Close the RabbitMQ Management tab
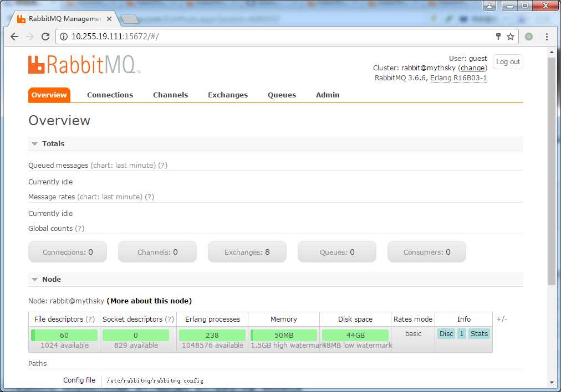 point(109,19)
